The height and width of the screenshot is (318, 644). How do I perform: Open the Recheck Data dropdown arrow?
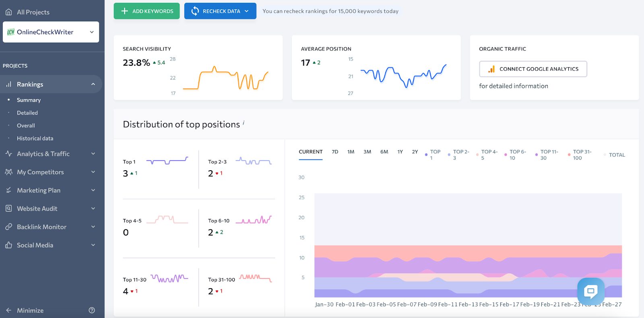[247, 11]
